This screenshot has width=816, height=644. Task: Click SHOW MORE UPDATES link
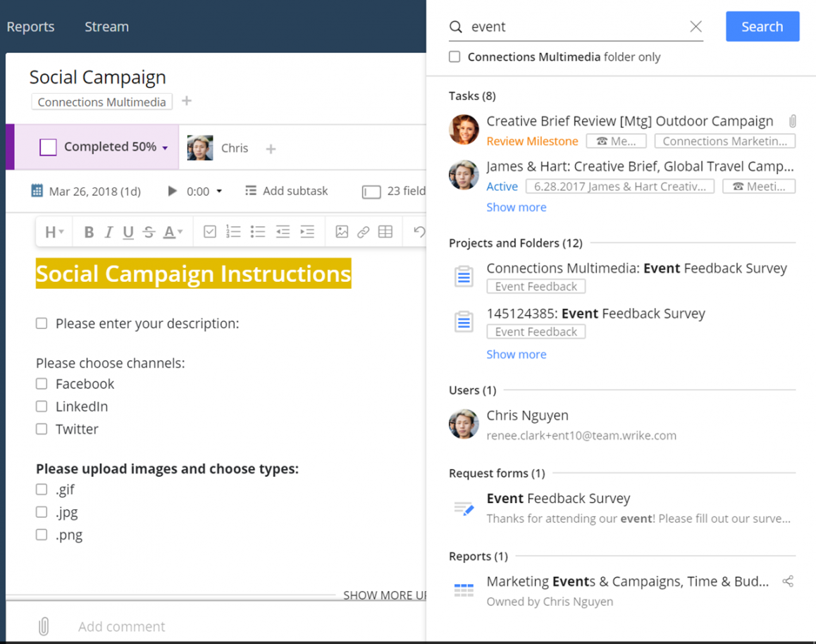click(x=385, y=595)
